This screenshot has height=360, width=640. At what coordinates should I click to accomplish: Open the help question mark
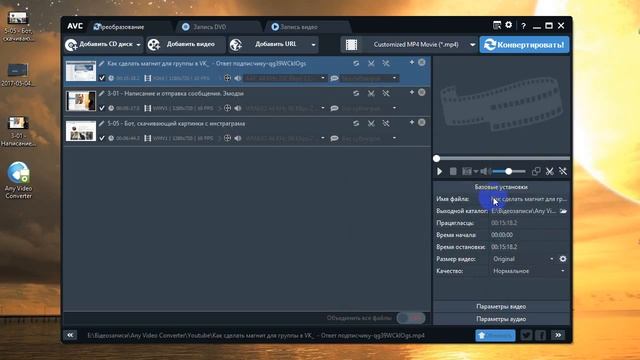pyautogui.click(x=523, y=26)
